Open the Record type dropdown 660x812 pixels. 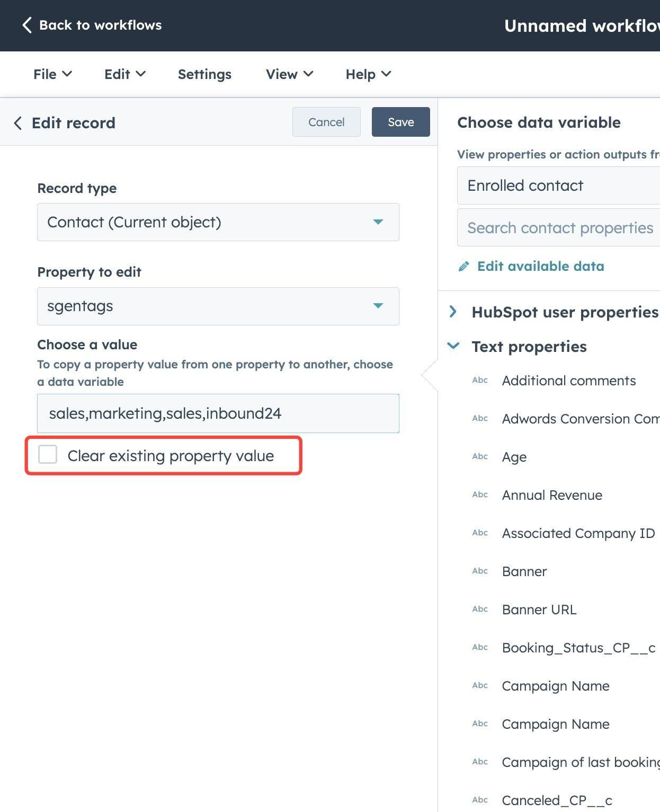pyautogui.click(x=218, y=222)
